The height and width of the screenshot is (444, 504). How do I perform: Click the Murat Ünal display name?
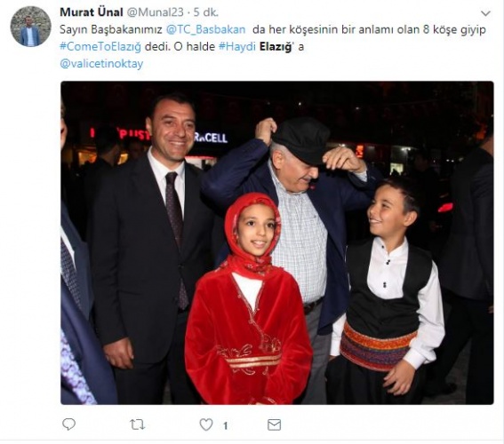(x=92, y=12)
